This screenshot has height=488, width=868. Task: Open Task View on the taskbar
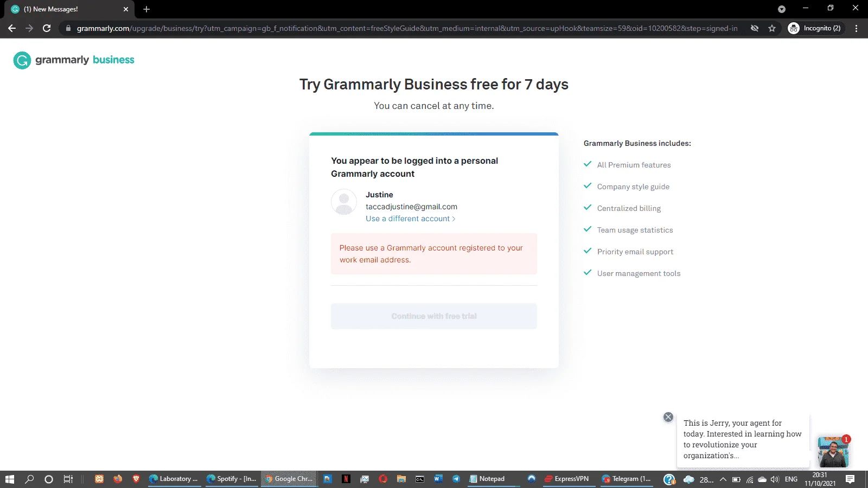(68, 479)
